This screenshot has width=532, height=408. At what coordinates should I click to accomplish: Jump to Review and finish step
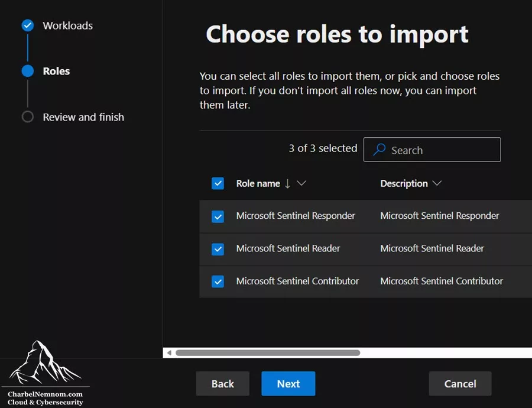83,117
